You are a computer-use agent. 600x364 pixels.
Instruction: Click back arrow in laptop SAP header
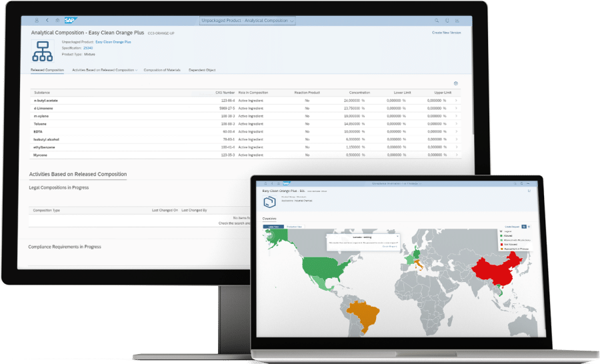(x=272, y=184)
